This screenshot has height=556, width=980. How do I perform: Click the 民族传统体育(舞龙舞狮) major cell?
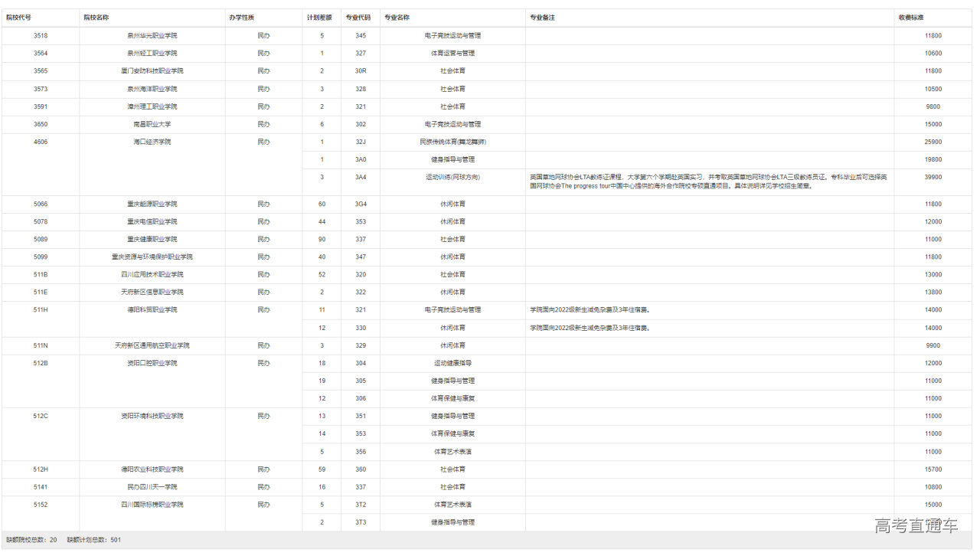(x=452, y=142)
